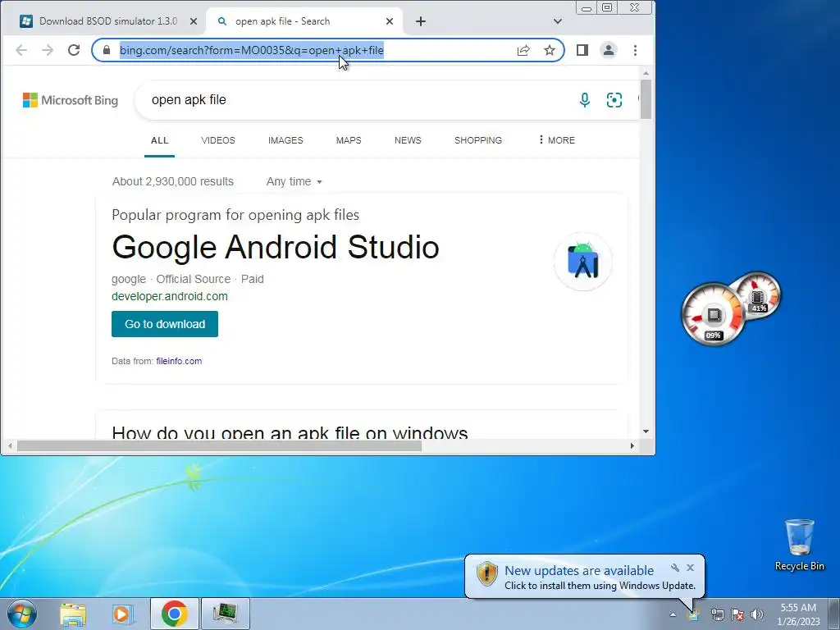Show hidden tray icons arrow
The width and height of the screenshot is (840, 630).
673,614
